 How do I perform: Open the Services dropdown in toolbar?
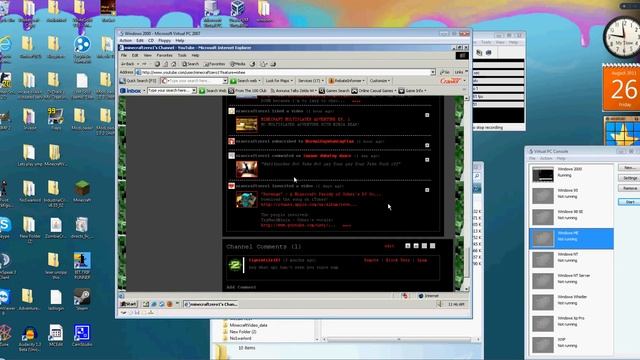(311, 81)
